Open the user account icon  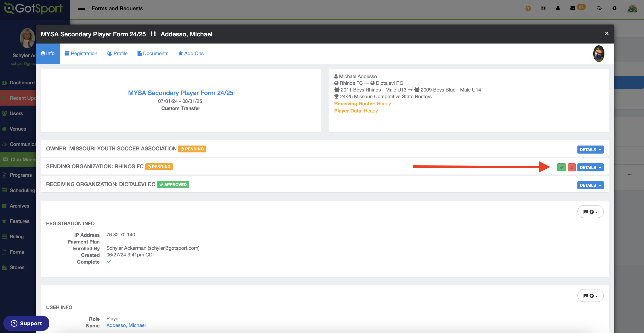pos(558,8)
